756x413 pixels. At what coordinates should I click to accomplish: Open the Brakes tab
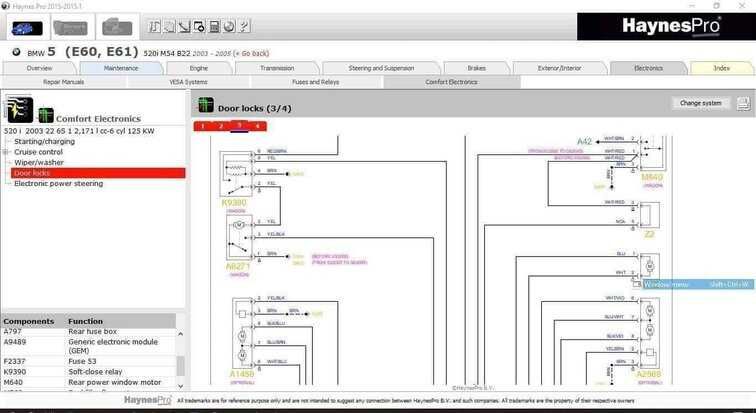[476, 68]
